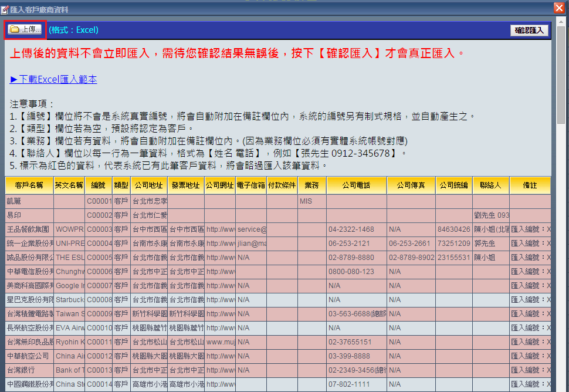Viewport: 569px width, 392px height.
Task: Click the 英文名稱 column header
Action: coord(69,185)
